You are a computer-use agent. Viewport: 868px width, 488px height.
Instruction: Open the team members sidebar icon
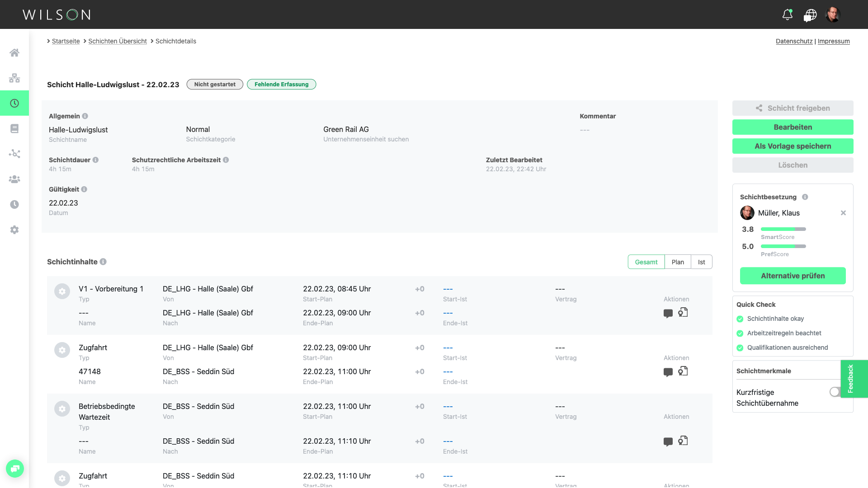tap(14, 179)
